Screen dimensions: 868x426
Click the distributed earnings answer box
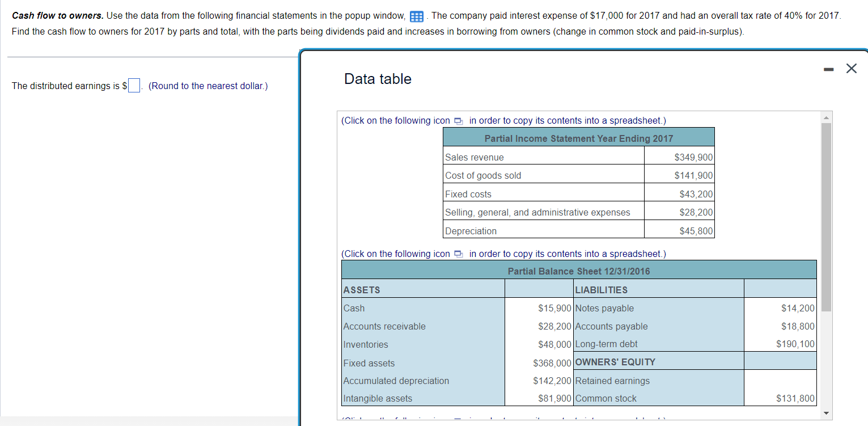tap(134, 86)
